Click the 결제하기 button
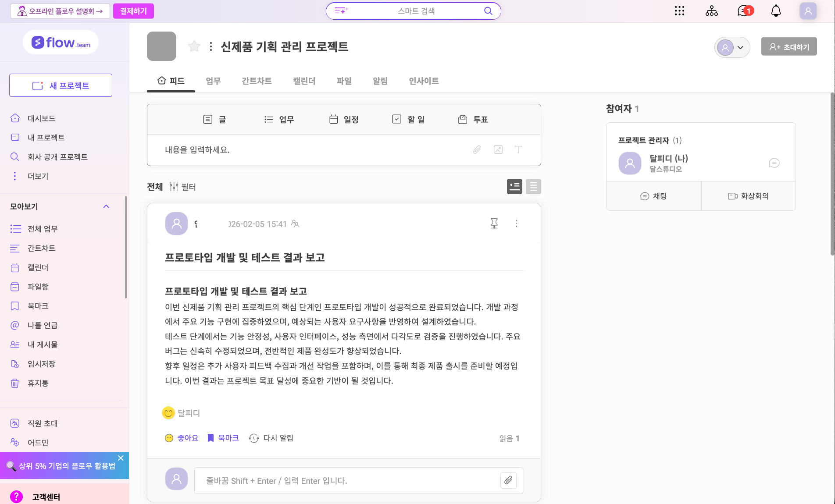This screenshot has height=504, width=835. tap(133, 11)
